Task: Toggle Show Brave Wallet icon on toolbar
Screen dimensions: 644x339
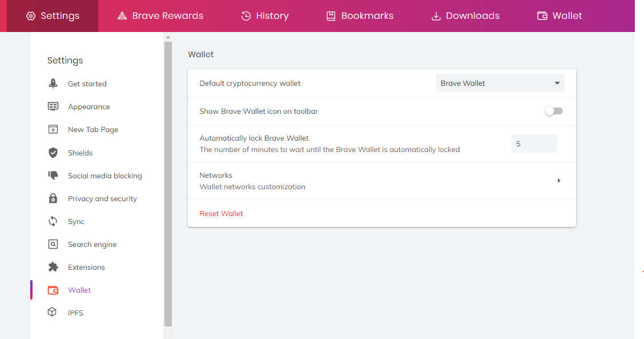Action: 554,111
